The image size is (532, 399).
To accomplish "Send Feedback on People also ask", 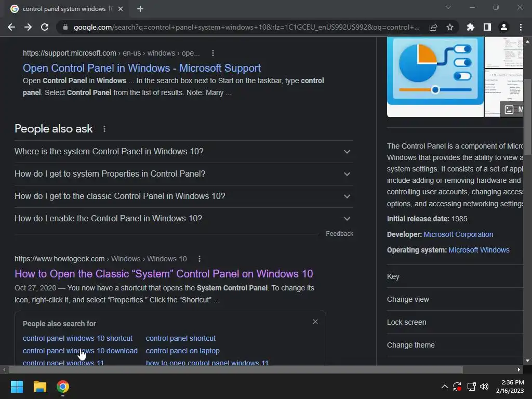I will pos(339,234).
